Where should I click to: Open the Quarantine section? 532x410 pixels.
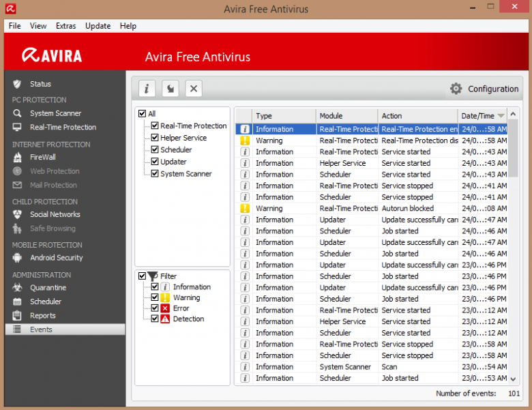[x=48, y=288]
